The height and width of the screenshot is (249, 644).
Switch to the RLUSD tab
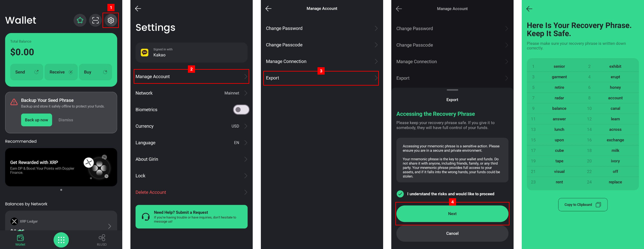point(102,240)
